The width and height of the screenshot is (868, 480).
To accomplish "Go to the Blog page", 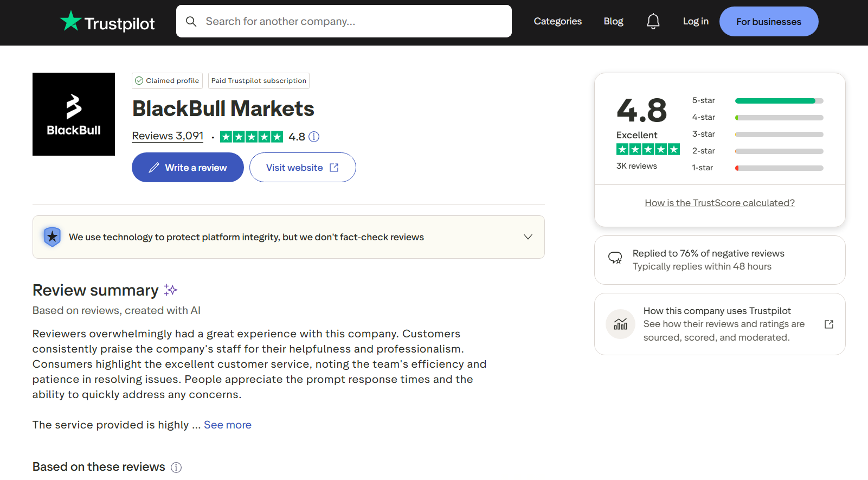I will point(613,21).
